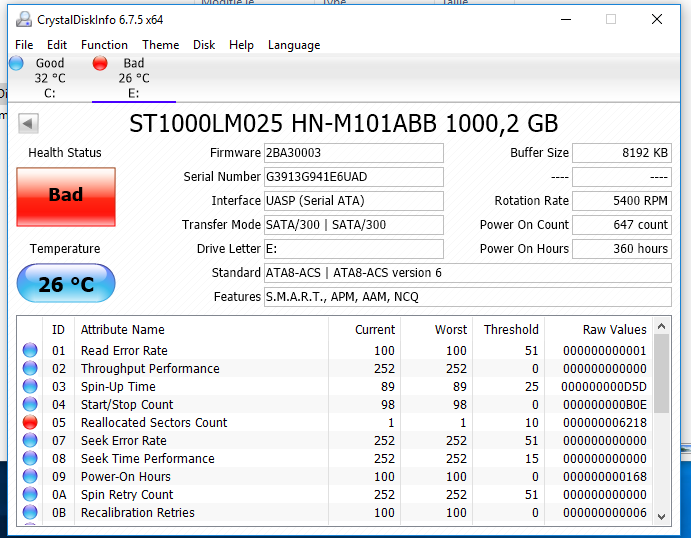691x538 pixels.
Task: Click the status orb for Seek Error Rate
Action: (30, 441)
